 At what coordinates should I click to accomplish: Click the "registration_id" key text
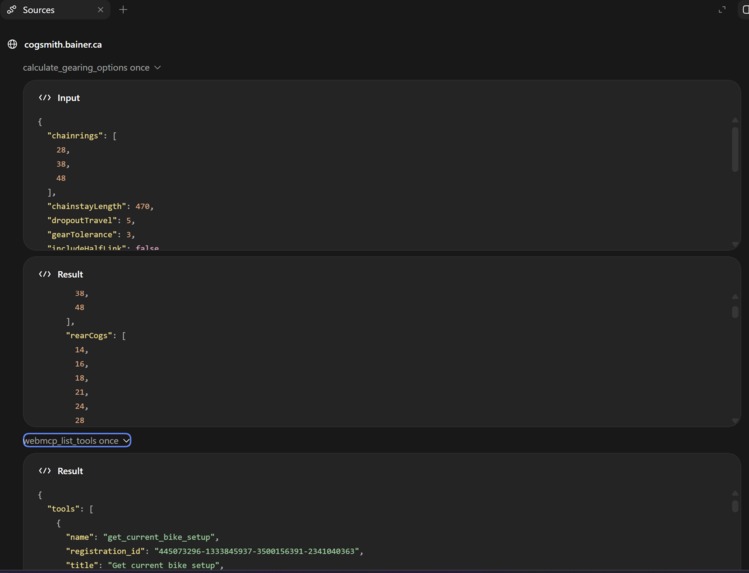[x=106, y=551]
